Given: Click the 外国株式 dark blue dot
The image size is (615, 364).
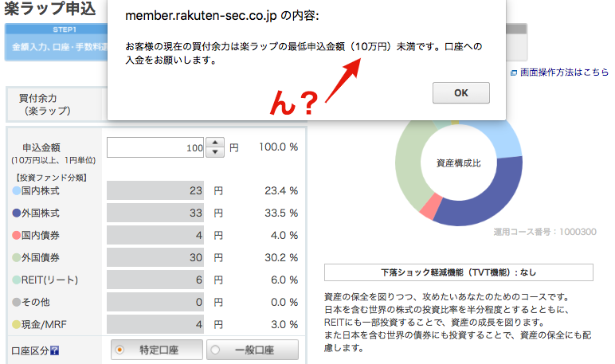Looking at the screenshot, I should (x=17, y=213).
